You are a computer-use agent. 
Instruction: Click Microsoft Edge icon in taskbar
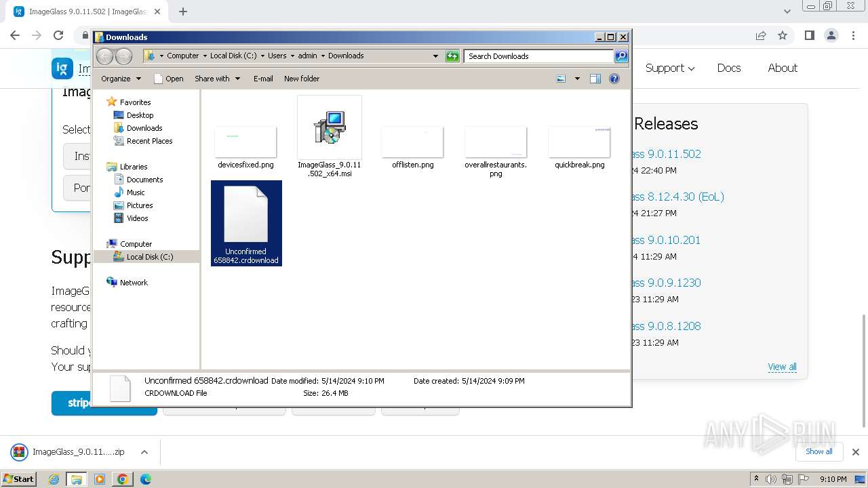coord(145,479)
